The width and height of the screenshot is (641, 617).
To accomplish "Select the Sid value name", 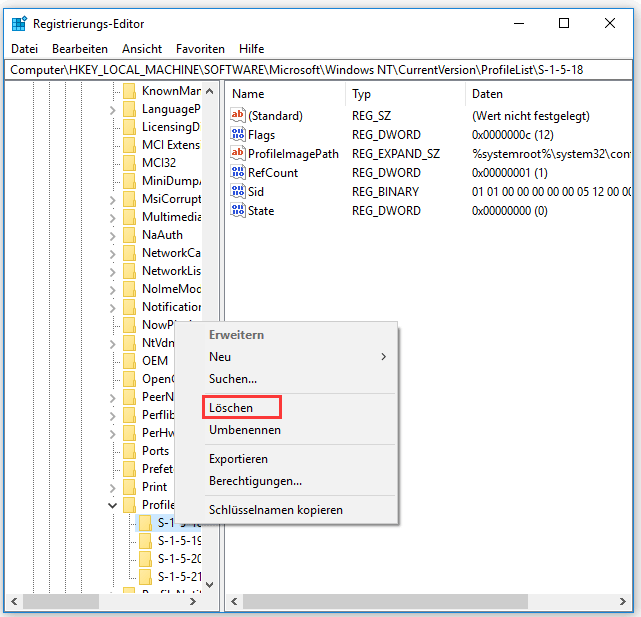I will click(256, 191).
